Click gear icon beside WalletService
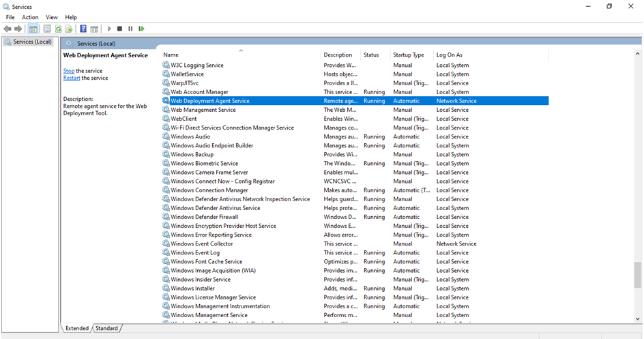Viewport: 644px width, 339px height. (x=166, y=74)
